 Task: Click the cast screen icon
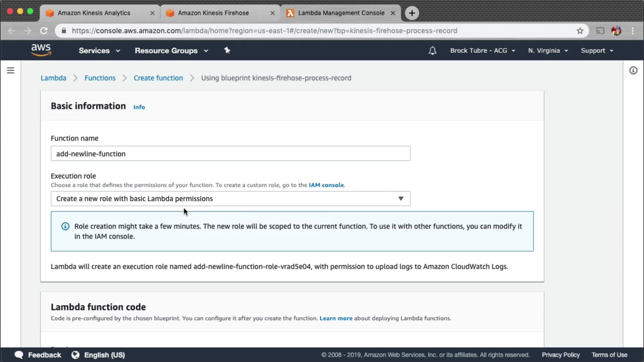(600, 31)
